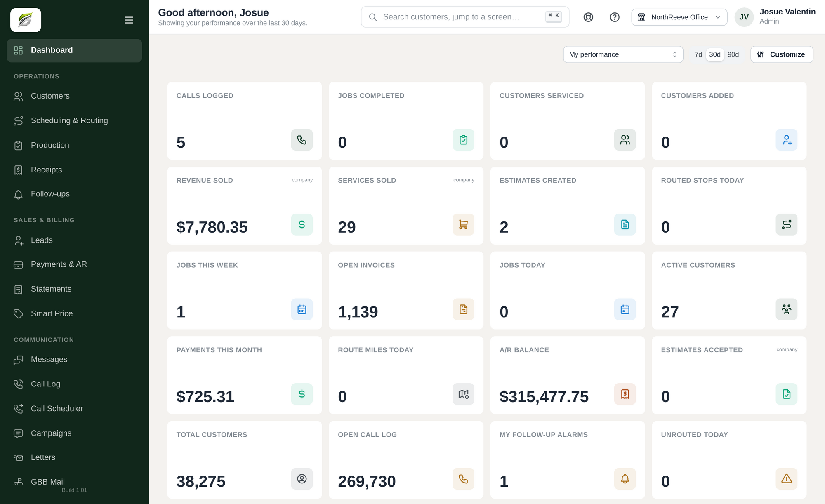Open Scheduling & Routing

[74, 120]
